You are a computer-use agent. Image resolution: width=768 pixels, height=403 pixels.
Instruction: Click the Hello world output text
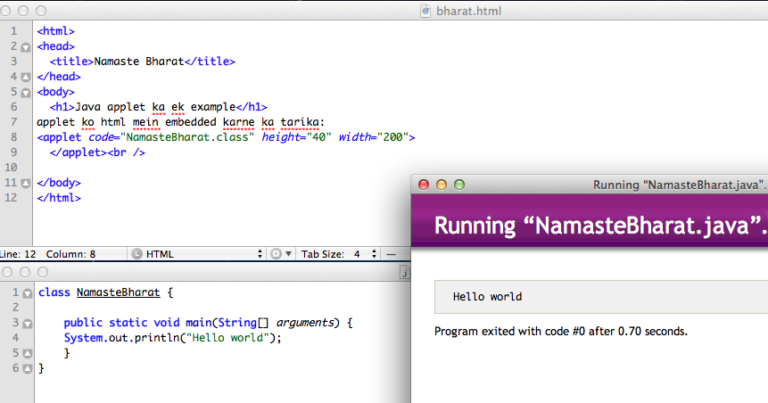point(487,296)
